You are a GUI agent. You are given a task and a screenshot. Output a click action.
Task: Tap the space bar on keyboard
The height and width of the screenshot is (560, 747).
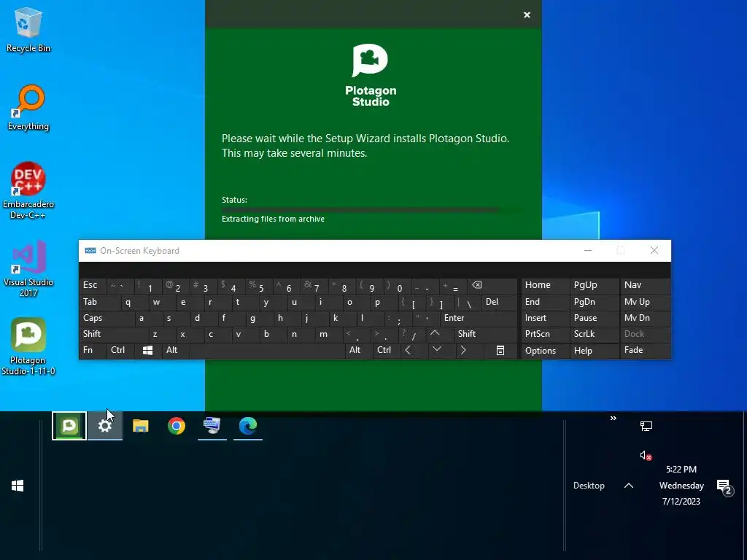pos(267,351)
